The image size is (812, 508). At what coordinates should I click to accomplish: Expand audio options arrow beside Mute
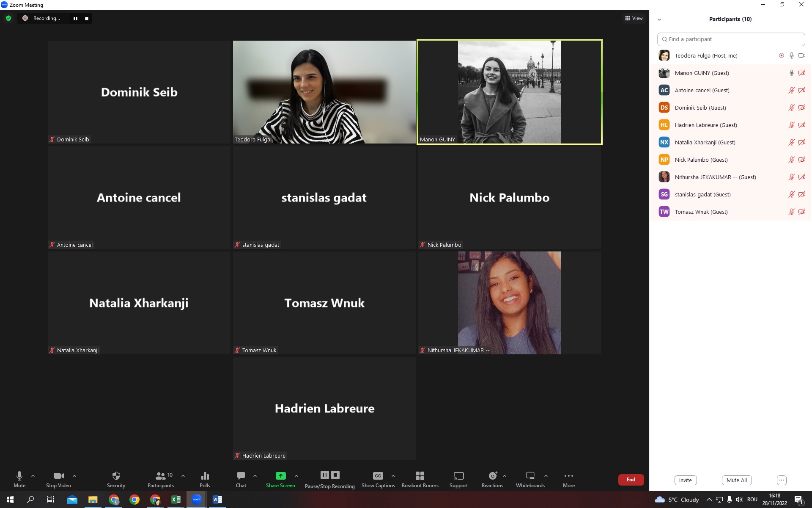[33, 476]
